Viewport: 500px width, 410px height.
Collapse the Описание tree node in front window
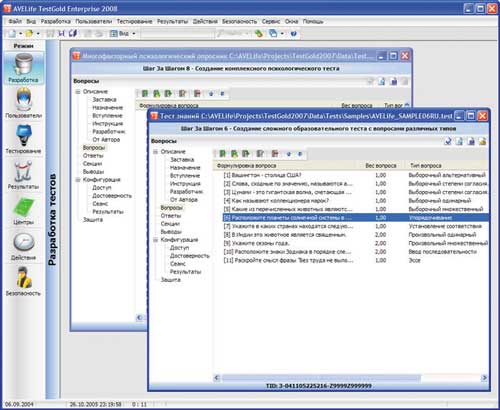click(155, 152)
